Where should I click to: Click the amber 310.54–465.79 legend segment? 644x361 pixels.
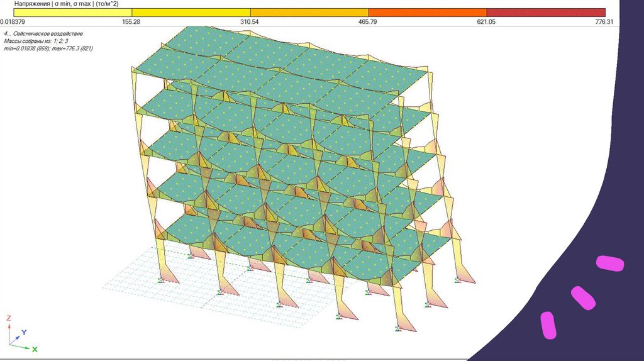click(x=309, y=13)
